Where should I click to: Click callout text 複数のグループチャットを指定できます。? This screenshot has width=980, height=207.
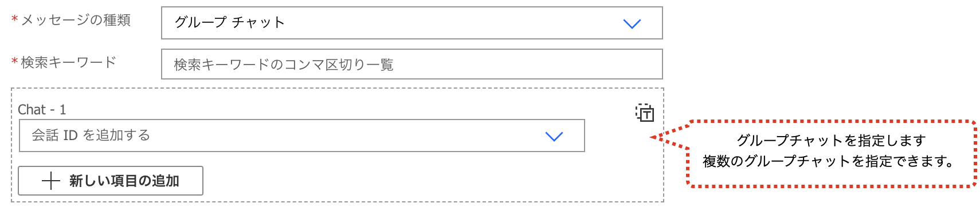(x=831, y=161)
